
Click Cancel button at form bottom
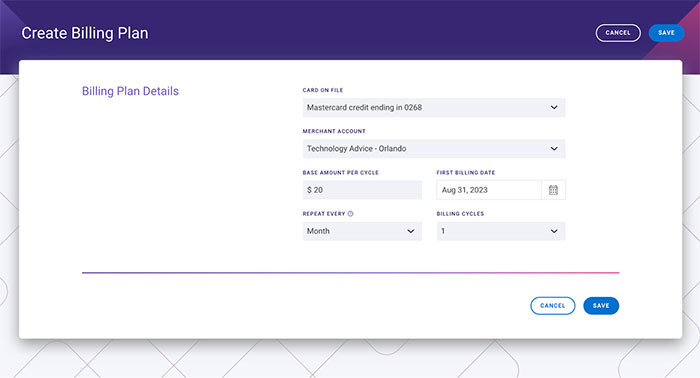(553, 306)
